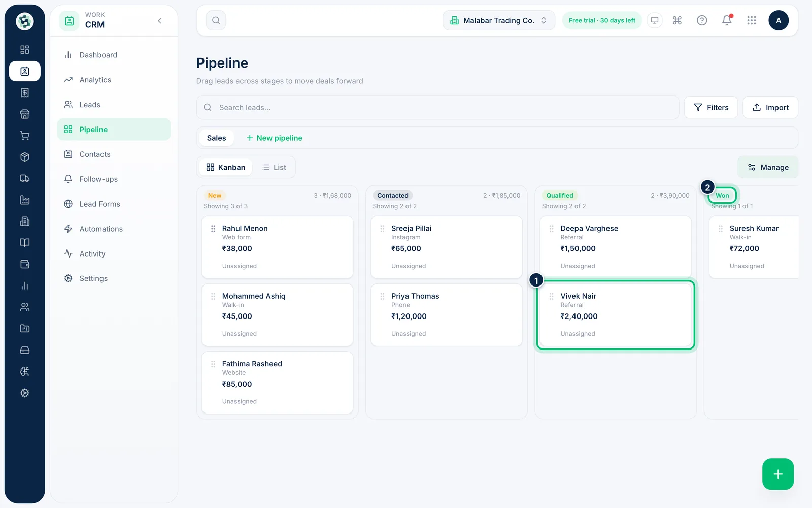Open the storefront icon in left rail

[24, 114]
